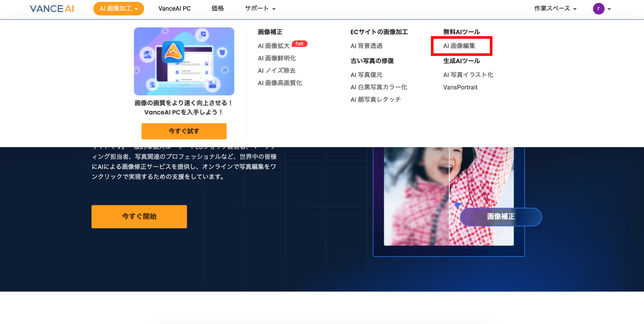644x324 pixels.
Task: Open the VanceAI PC menu item
Action: (x=174, y=9)
